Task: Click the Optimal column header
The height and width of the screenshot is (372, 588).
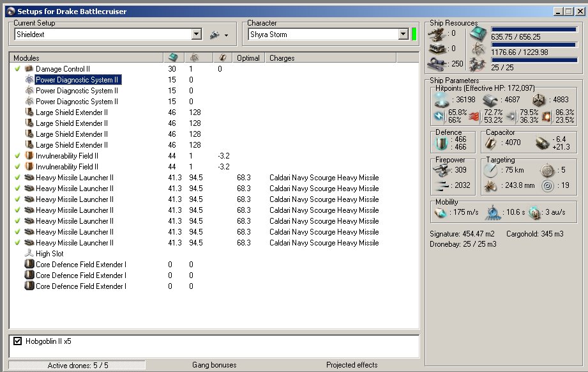Action: coord(248,58)
